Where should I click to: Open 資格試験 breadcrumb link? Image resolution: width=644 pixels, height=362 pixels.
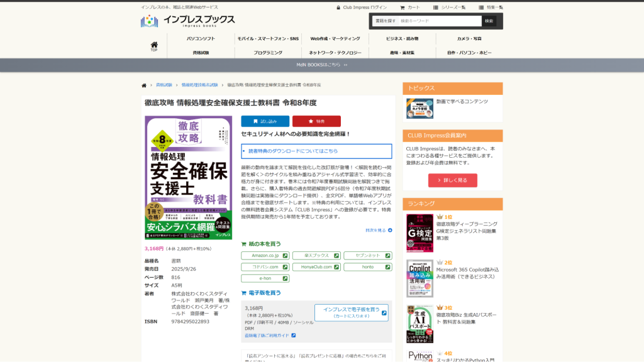tap(164, 85)
